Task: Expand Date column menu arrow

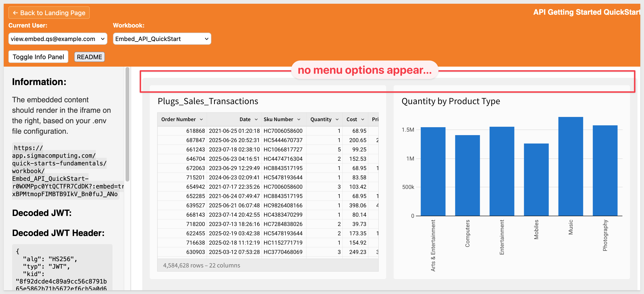Action: (x=256, y=120)
